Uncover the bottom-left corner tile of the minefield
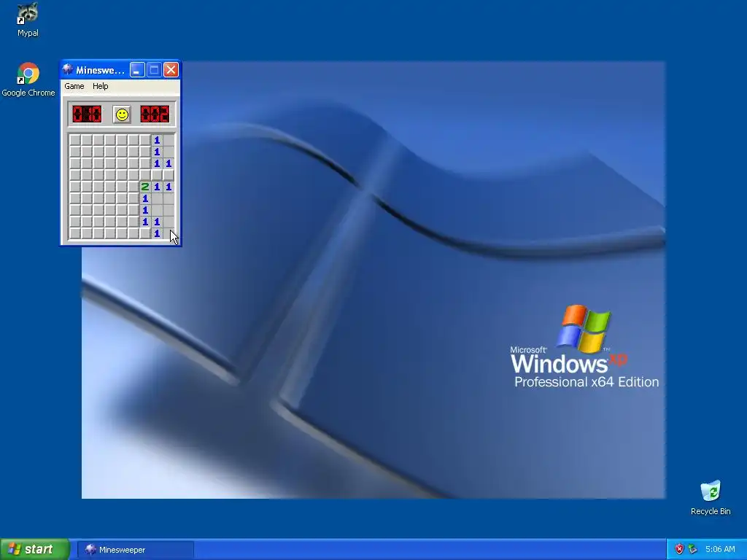 click(x=75, y=233)
